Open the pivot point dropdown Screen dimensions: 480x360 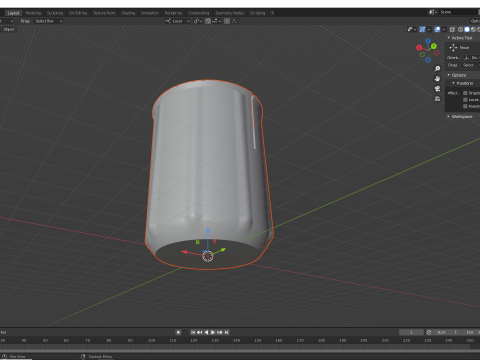point(198,21)
